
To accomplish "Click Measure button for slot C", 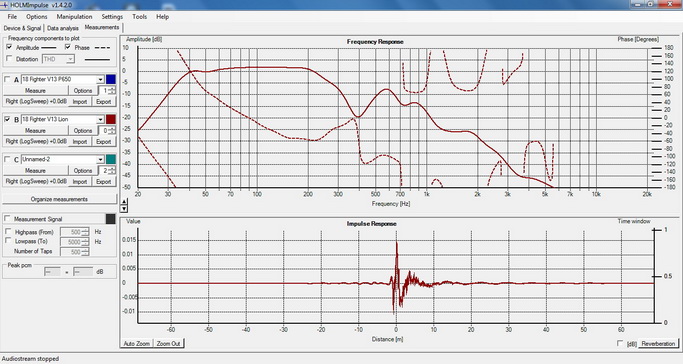I will tap(35, 171).
